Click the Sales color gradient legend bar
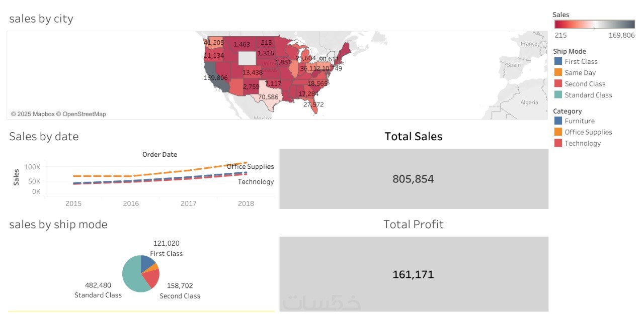The height and width of the screenshot is (317, 644). pos(594,24)
